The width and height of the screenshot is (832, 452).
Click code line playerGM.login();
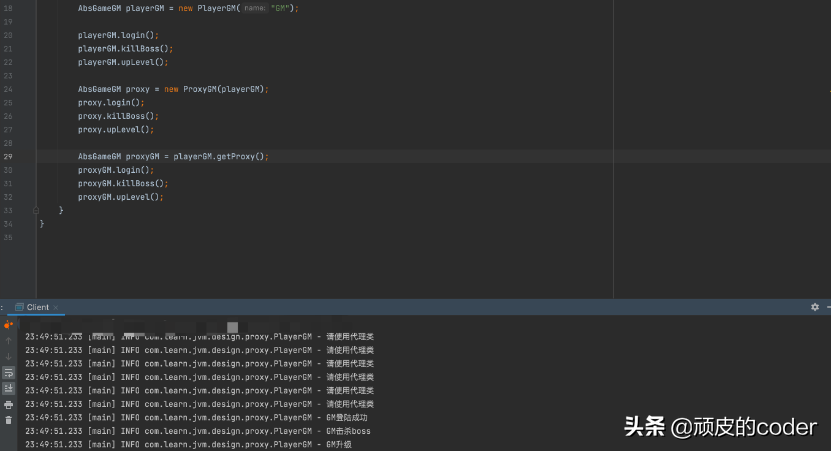point(118,35)
